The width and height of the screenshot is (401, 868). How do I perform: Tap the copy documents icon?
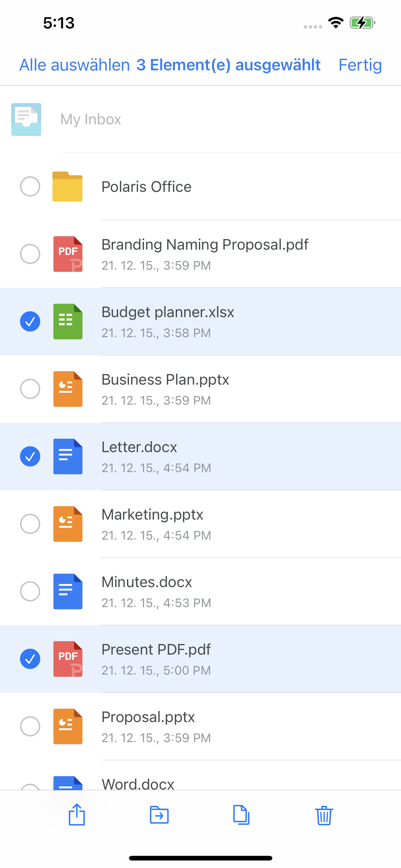click(241, 815)
